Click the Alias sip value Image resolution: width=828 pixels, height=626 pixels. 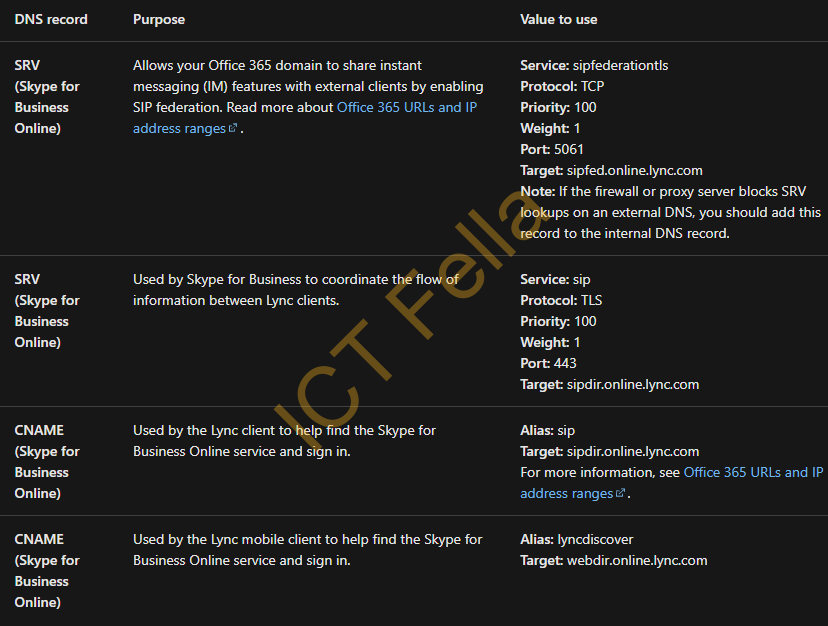566,431
